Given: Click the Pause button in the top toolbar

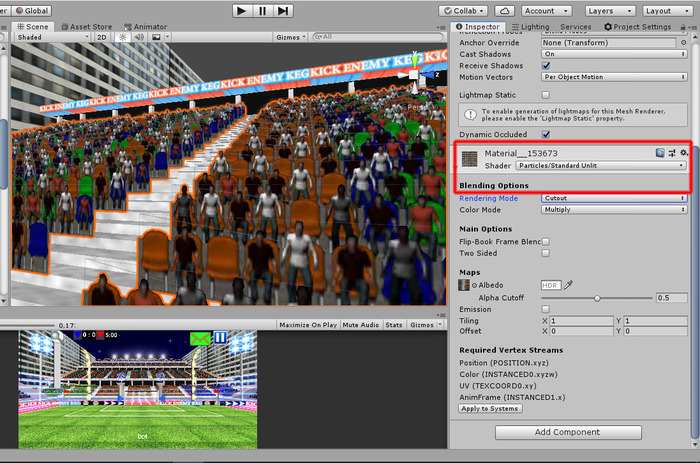Looking at the screenshot, I should tap(262, 11).
